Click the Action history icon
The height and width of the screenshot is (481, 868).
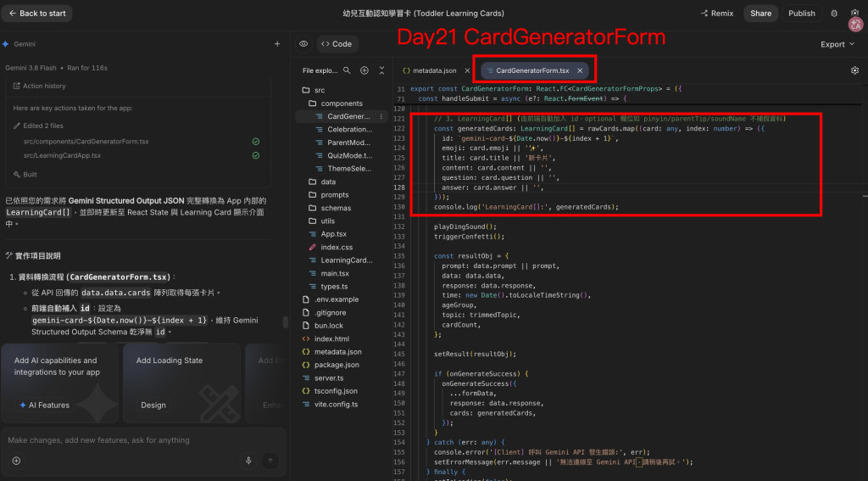[17, 86]
